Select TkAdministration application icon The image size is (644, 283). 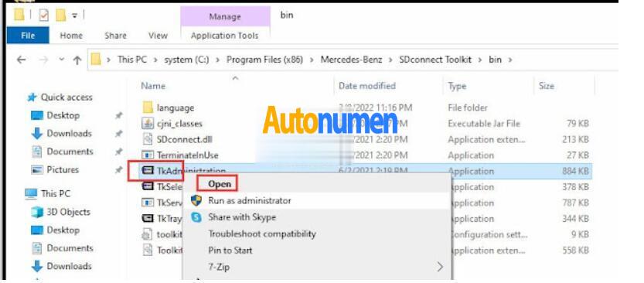point(147,171)
